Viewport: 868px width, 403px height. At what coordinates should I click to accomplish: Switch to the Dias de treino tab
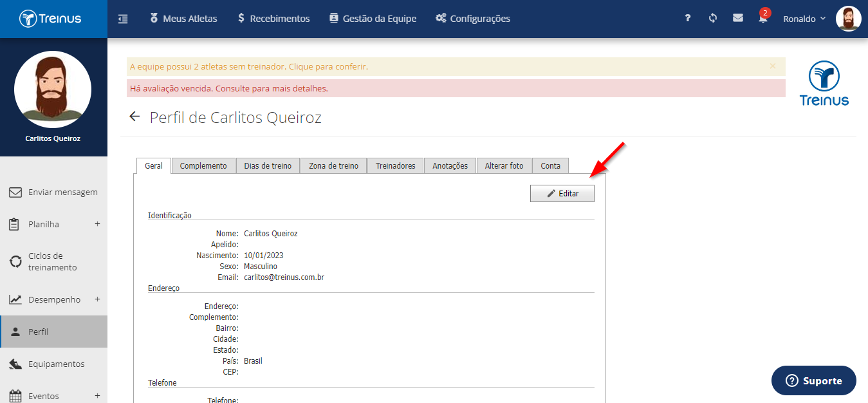(x=268, y=165)
